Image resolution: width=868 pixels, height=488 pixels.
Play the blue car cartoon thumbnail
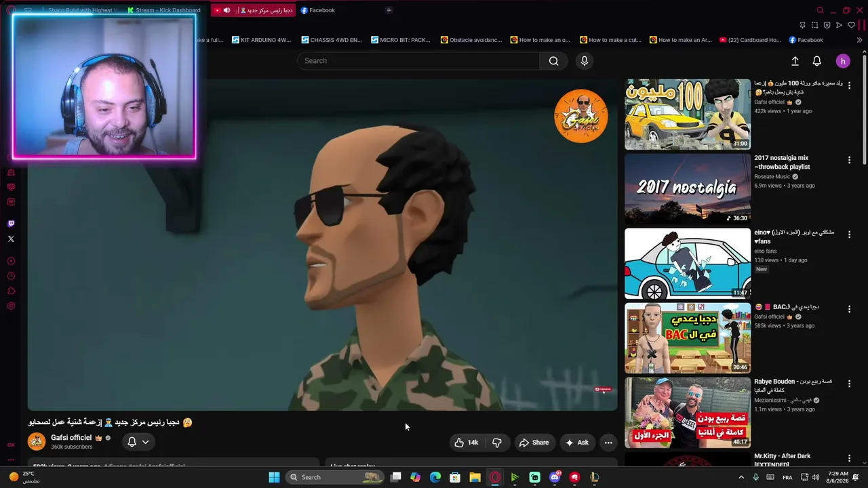pos(688,264)
